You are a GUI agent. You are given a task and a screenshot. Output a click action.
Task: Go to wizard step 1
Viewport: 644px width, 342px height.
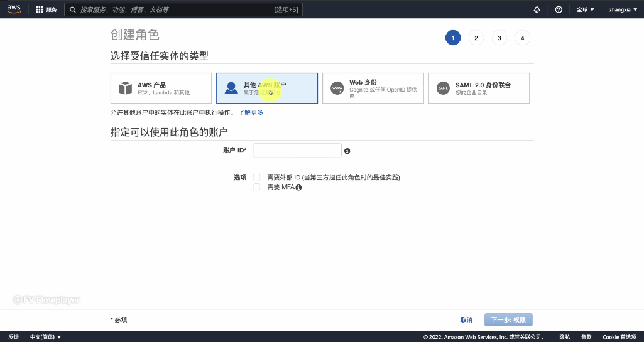tap(453, 38)
